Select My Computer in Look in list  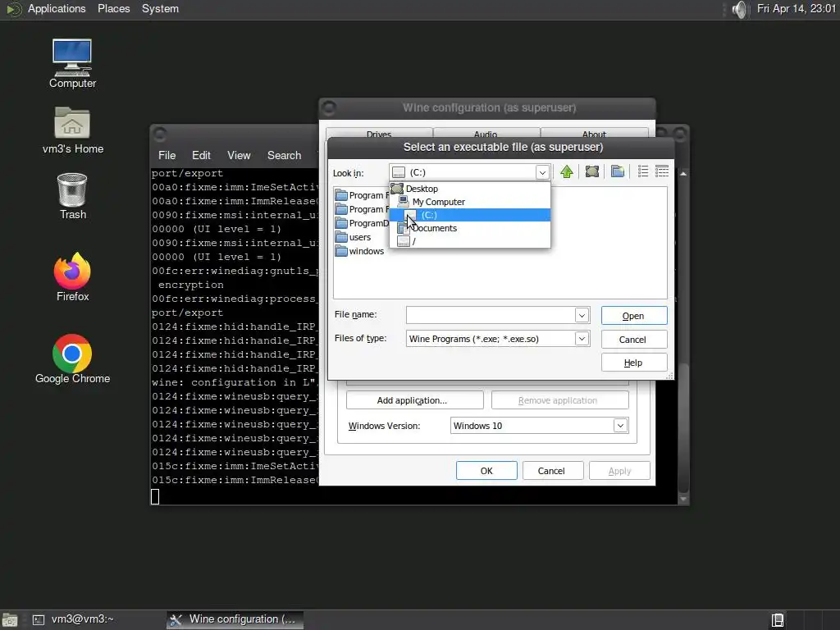tap(470, 202)
